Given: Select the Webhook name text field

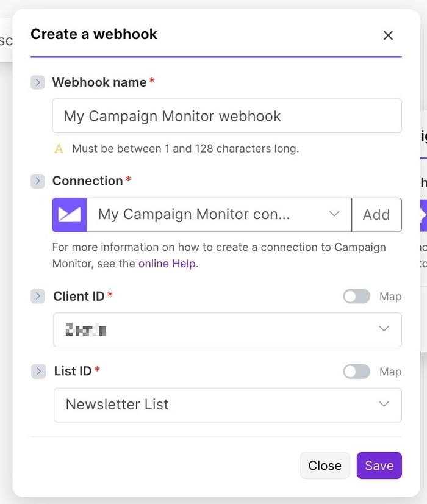Looking at the screenshot, I should coord(228,115).
